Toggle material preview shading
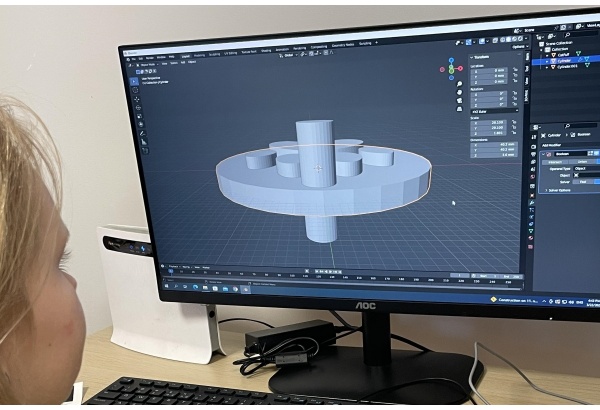The image size is (600, 410). click(515, 39)
